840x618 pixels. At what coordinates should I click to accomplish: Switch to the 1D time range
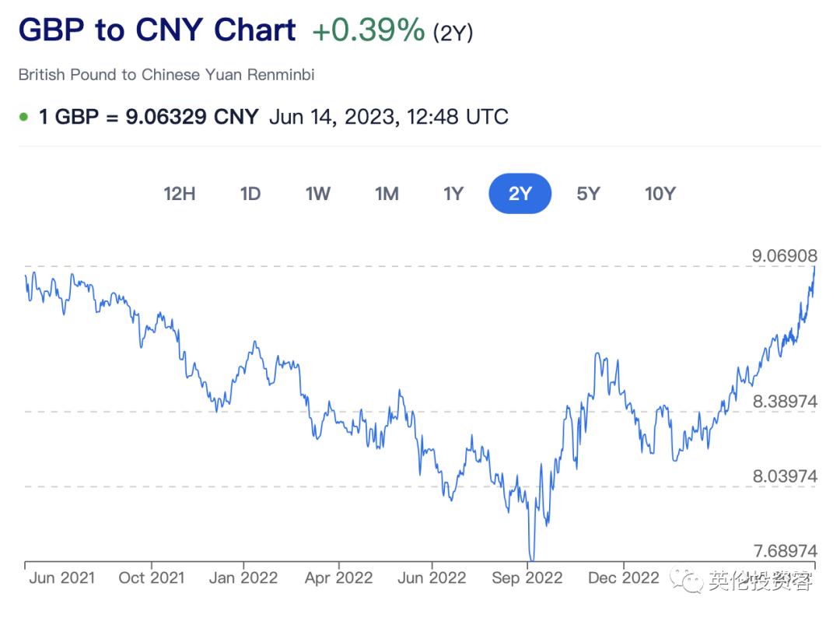(x=250, y=194)
